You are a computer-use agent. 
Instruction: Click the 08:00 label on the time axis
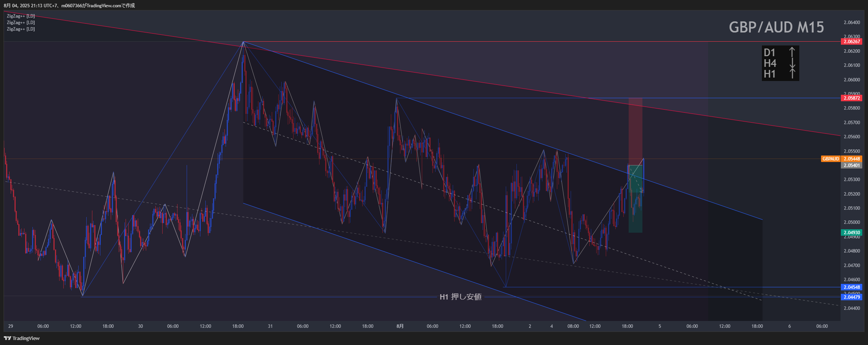pyautogui.click(x=573, y=326)
